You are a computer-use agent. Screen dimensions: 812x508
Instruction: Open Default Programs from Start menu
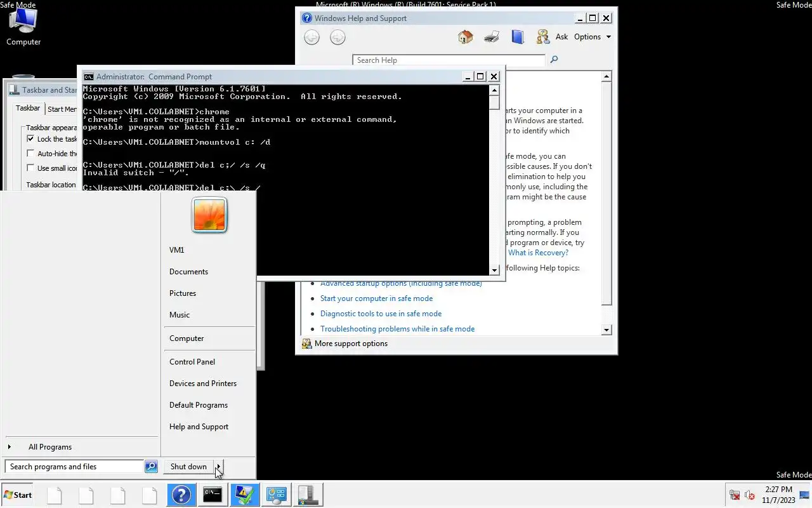199,405
